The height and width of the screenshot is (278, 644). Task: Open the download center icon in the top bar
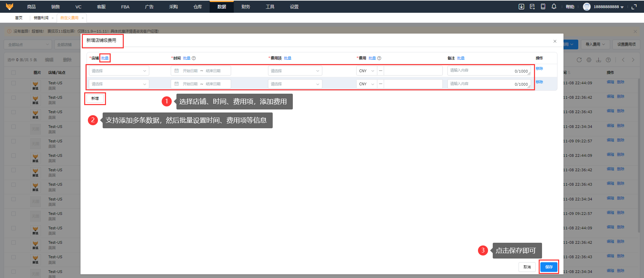coord(521,7)
